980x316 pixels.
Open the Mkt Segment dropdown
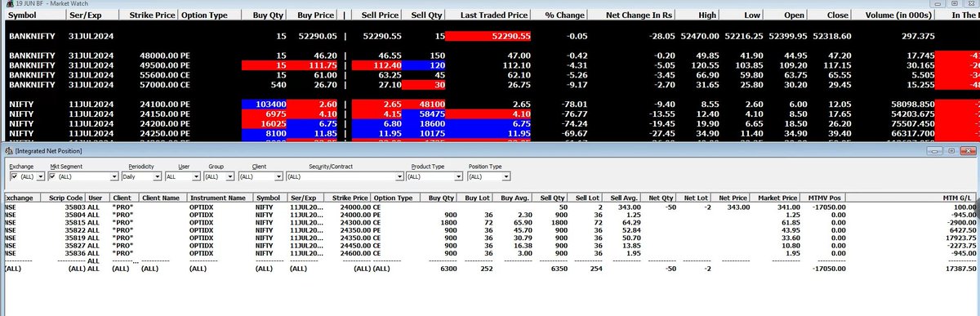point(114,176)
